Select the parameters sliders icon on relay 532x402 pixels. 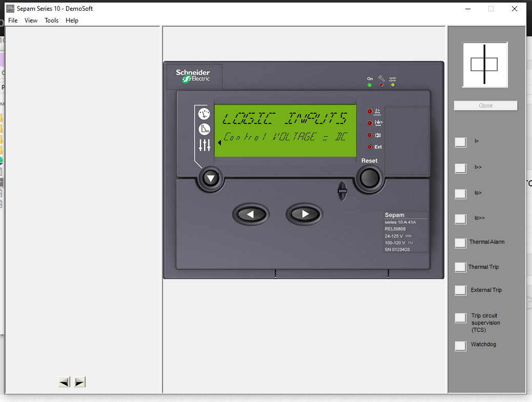[204, 145]
